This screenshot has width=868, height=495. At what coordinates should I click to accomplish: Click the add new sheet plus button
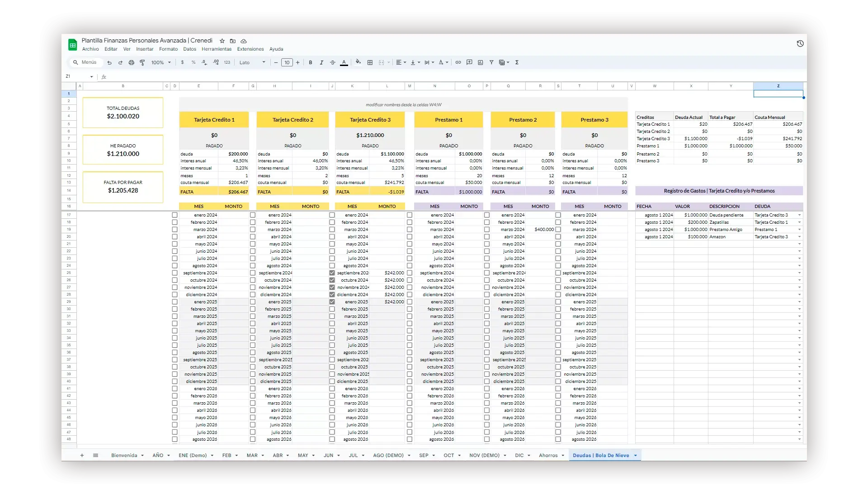click(82, 455)
